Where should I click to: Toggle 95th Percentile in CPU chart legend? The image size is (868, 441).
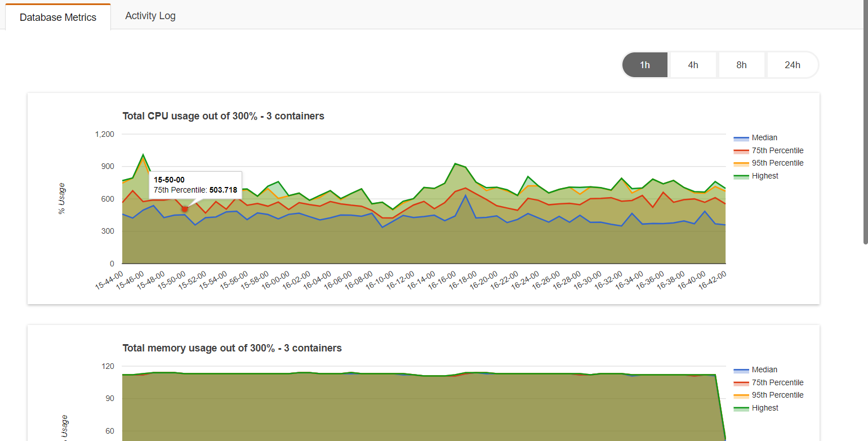(x=768, y=163)
